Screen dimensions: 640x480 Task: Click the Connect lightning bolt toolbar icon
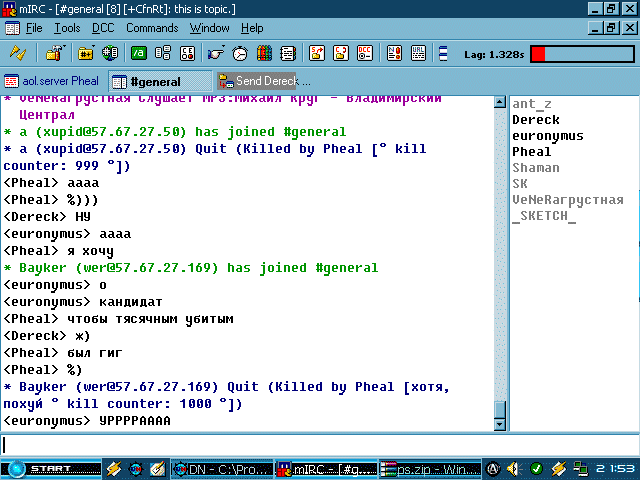[x=18, y=53]
